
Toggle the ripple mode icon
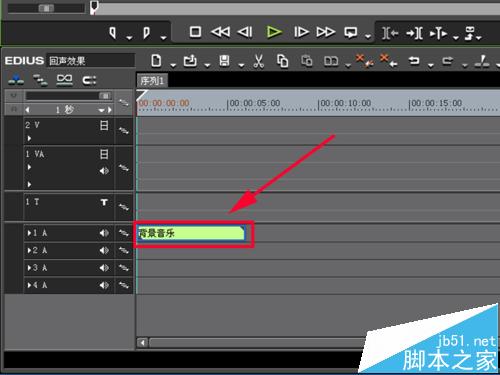89,80
